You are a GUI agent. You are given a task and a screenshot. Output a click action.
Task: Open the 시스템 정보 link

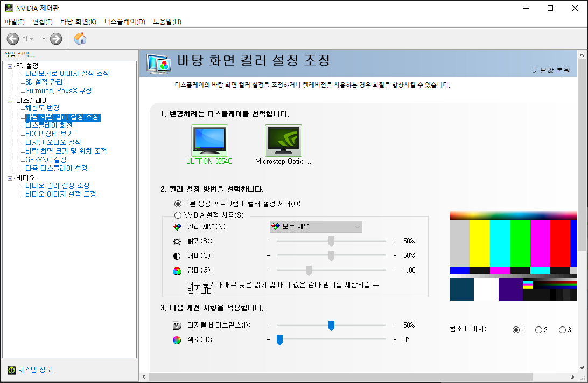[x=35, y=370]
